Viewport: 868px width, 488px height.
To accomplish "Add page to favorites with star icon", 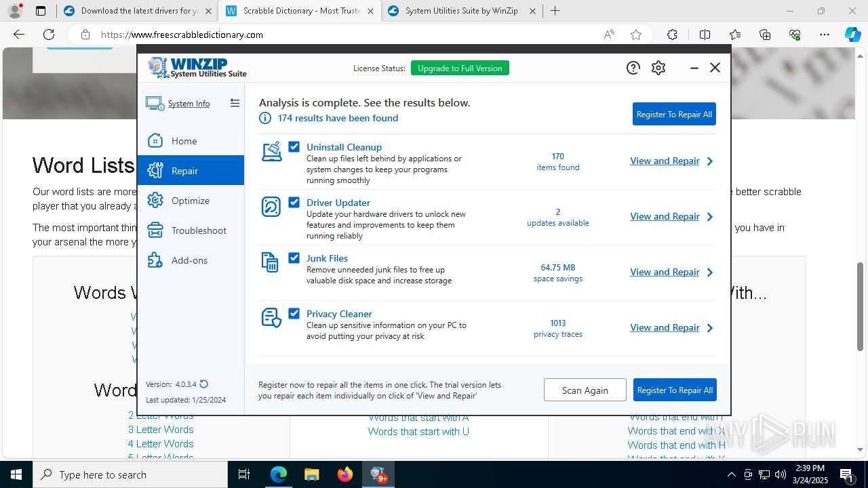I will click(x=636, y=35).
